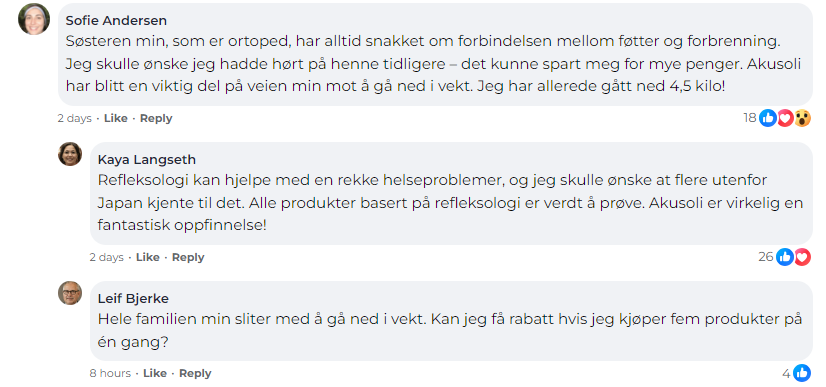Like Leif Bjerke's comment
This screenshot has height=387, width=826.
[155, 373]
